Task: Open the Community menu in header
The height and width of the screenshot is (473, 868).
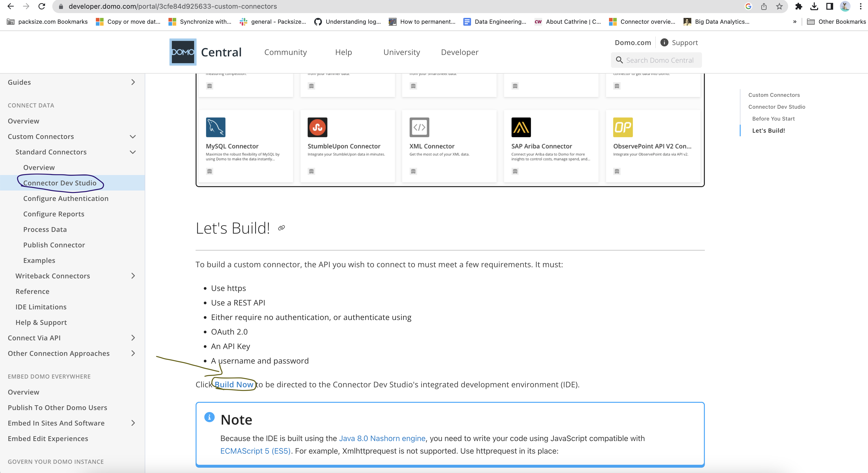Action: click(x=285, y=52)
